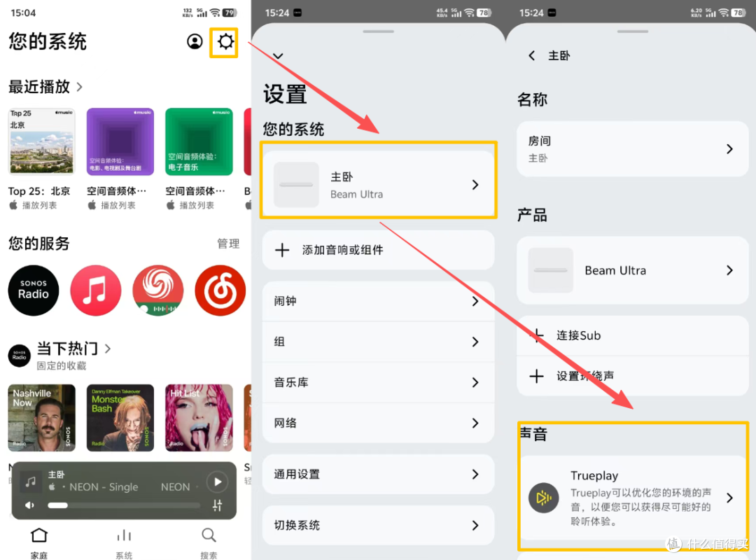The width and height of the screenshot is (756, 560).
Task: Click the chevron on the 房间 row
Action: click(x=730, y=149)
